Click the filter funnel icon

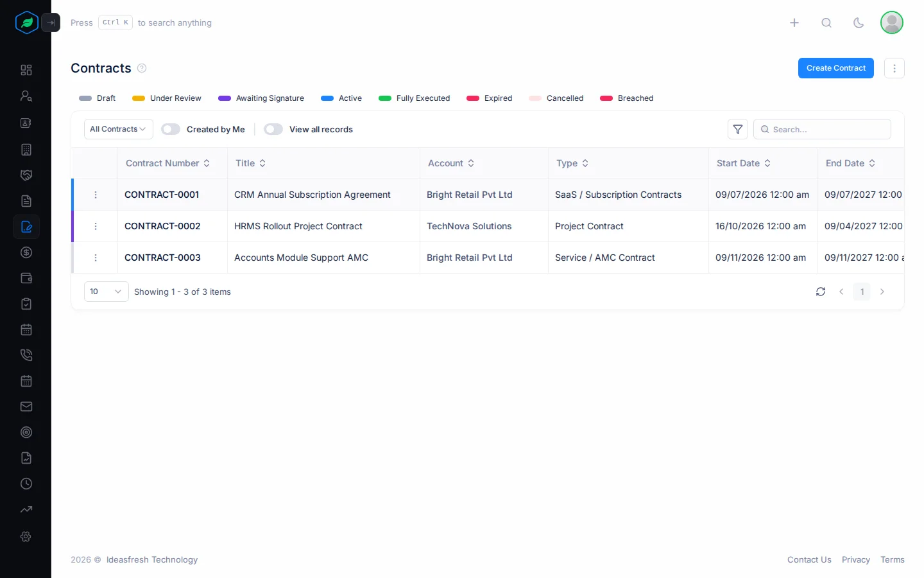pos(738,129)
